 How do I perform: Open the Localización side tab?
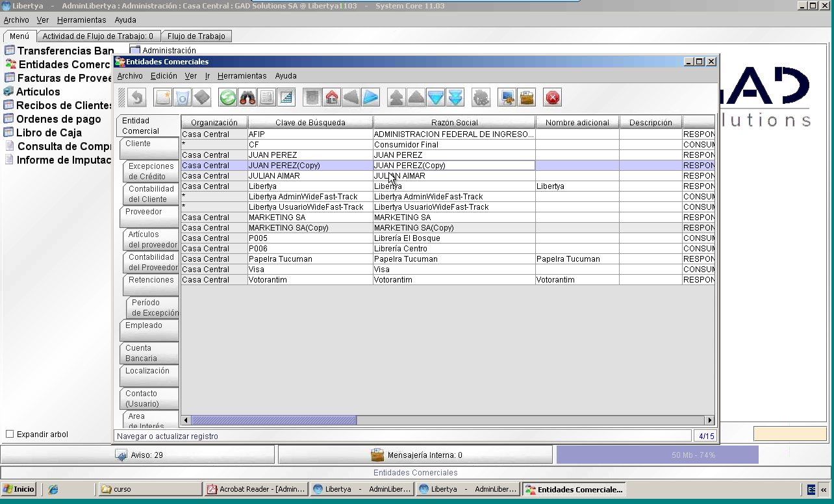(149, 375)
